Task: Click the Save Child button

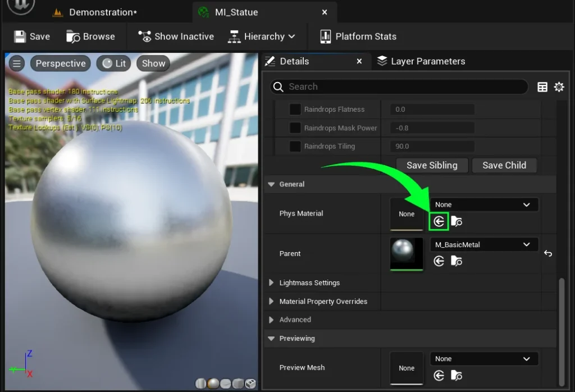Action: click(504, 165)
